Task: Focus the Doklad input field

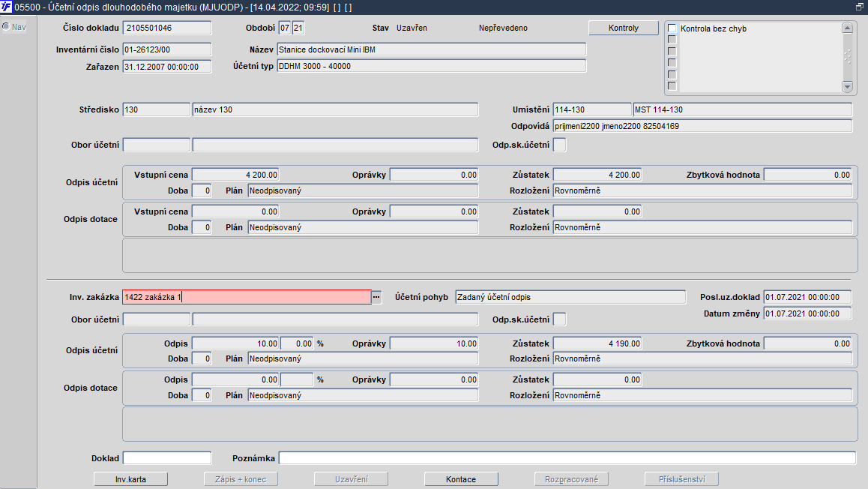Action: 167,458
